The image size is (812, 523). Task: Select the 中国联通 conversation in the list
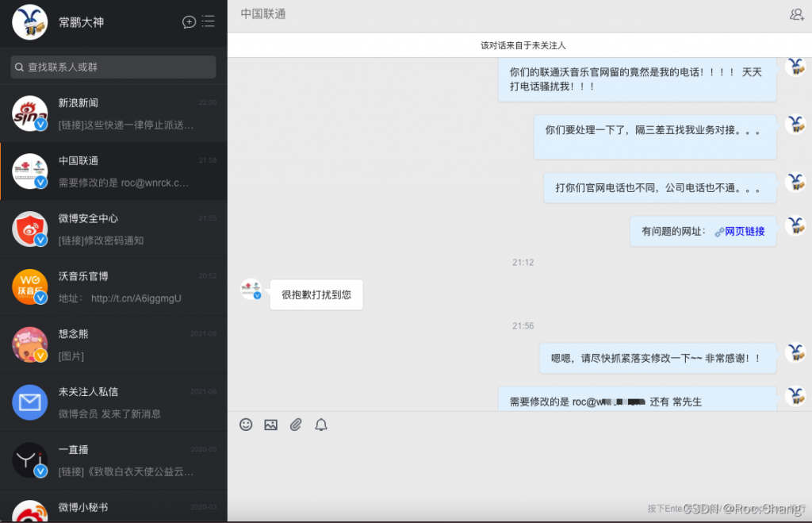[x=113, y=171]
